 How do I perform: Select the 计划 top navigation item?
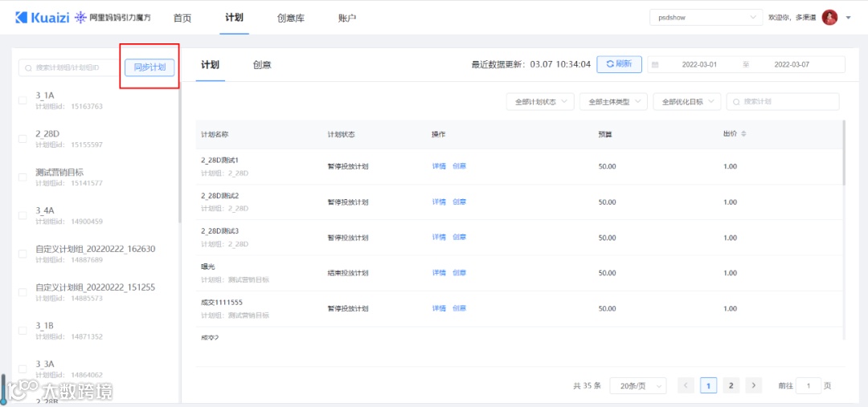point(234,17)
